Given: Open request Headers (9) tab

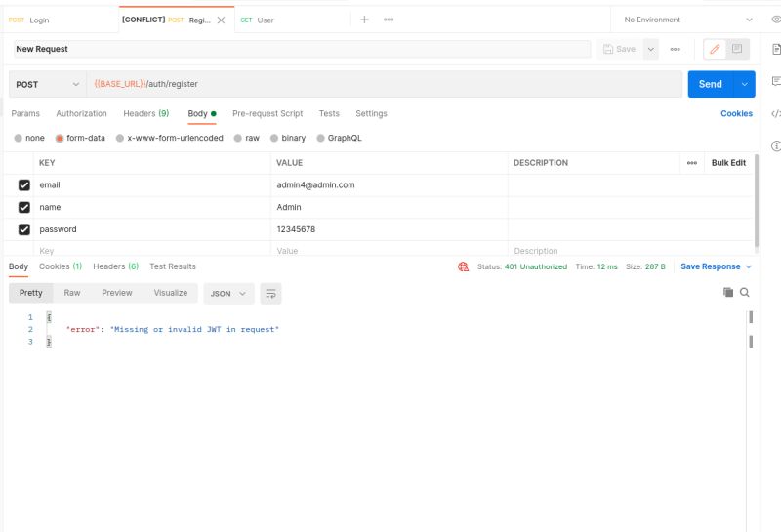Looking at the screenshot, I should tap(145, 113).
